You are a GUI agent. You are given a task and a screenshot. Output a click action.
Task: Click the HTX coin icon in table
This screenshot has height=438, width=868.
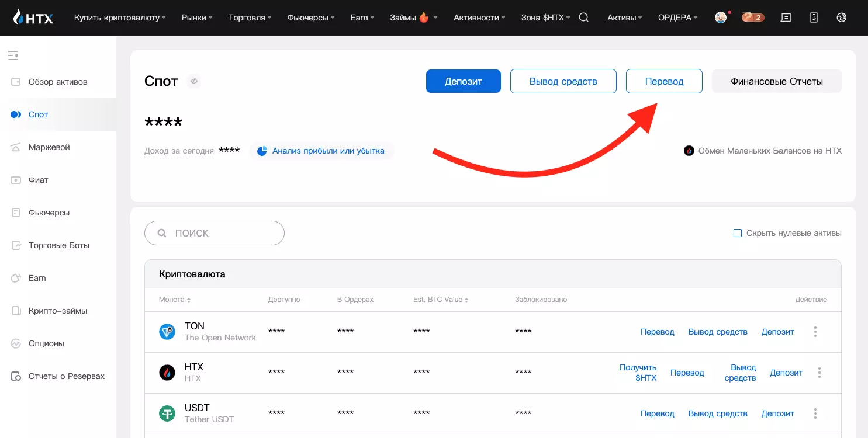[167, 373]
